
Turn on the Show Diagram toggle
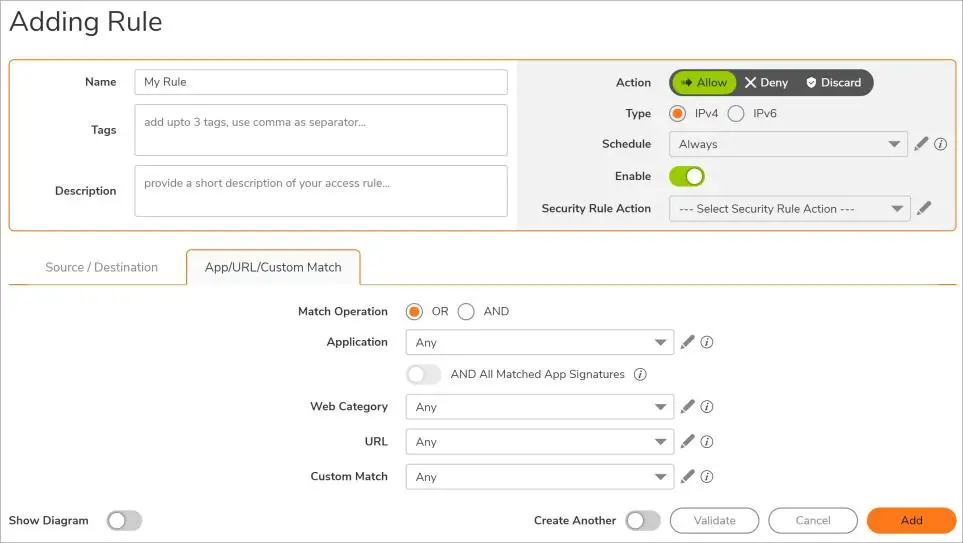coord(125,520)
